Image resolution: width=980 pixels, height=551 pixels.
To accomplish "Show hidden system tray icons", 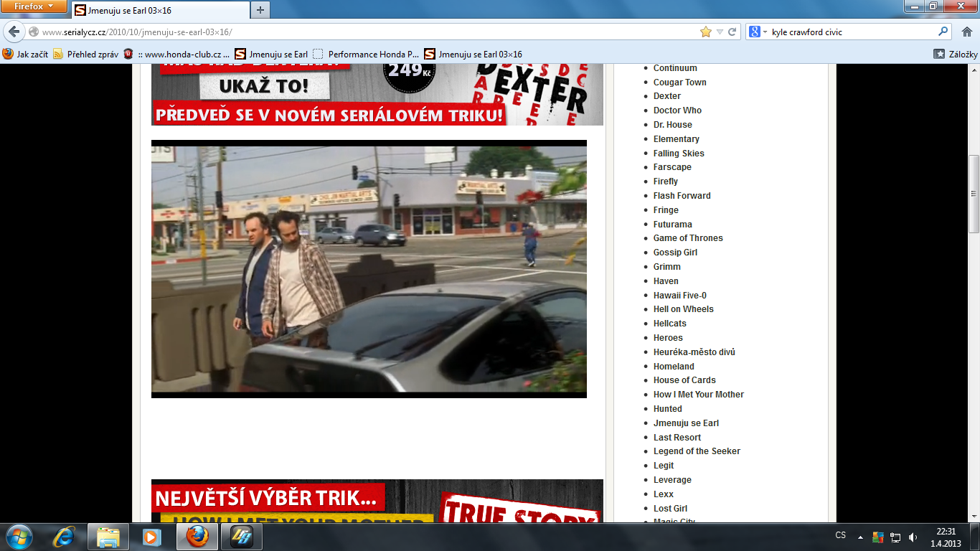I will (x=860, y=537).
